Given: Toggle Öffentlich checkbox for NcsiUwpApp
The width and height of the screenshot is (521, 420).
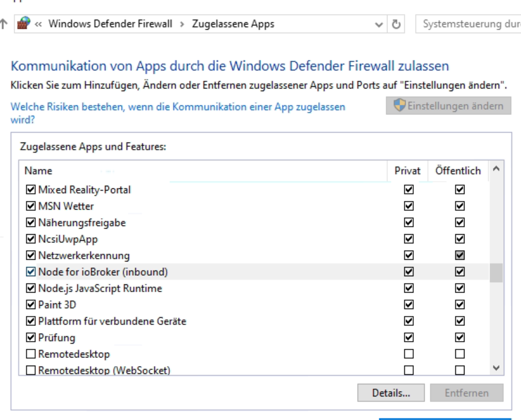Looking at the screenshot, I should [460, 239].
